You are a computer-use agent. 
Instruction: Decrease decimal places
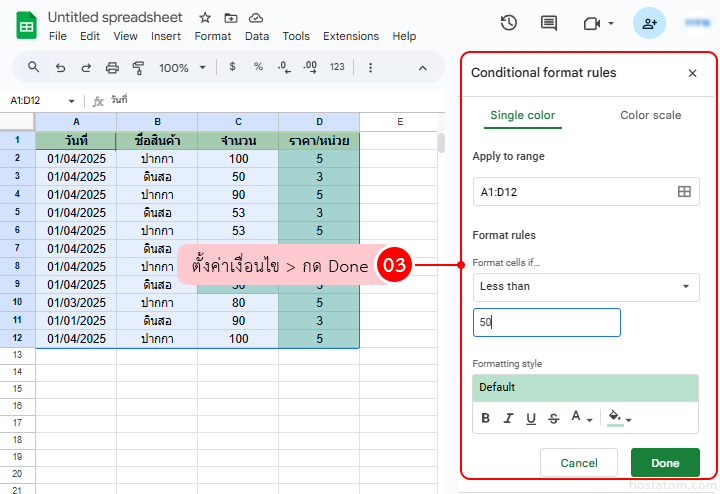(284, 67)
